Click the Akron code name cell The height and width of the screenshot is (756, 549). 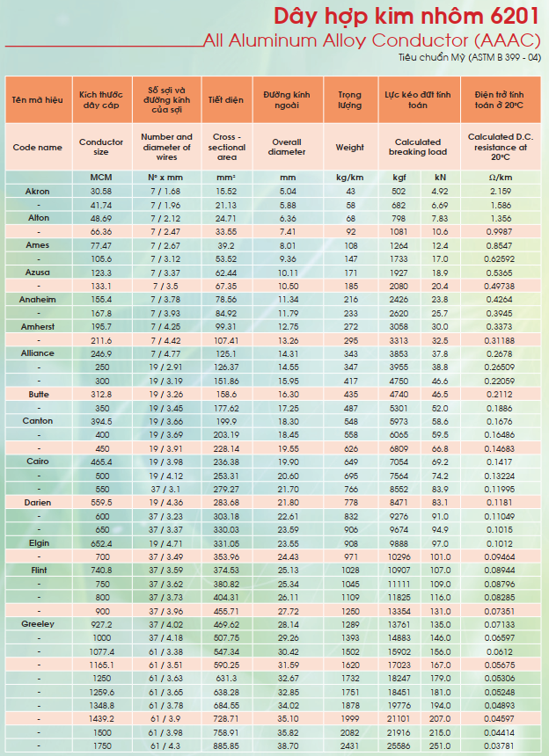(38, 192)
